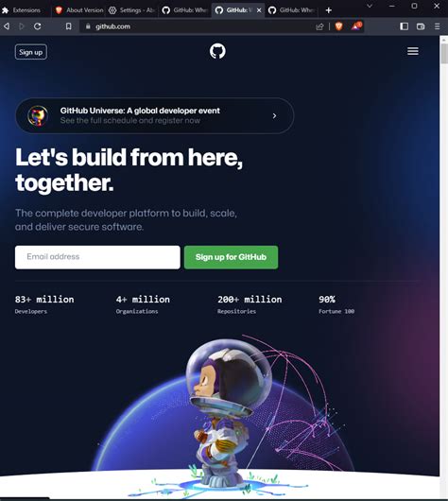The image size is (448, 501).
Task: Click the share page icon in address bar
Action: (319, 26)
